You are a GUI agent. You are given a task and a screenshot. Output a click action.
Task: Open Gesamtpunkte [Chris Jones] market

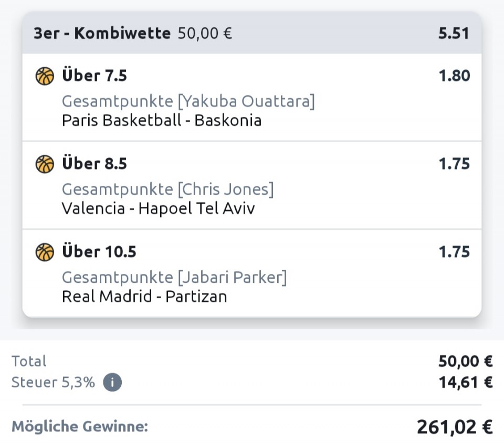pyautogui.click(x=167, y=189)
